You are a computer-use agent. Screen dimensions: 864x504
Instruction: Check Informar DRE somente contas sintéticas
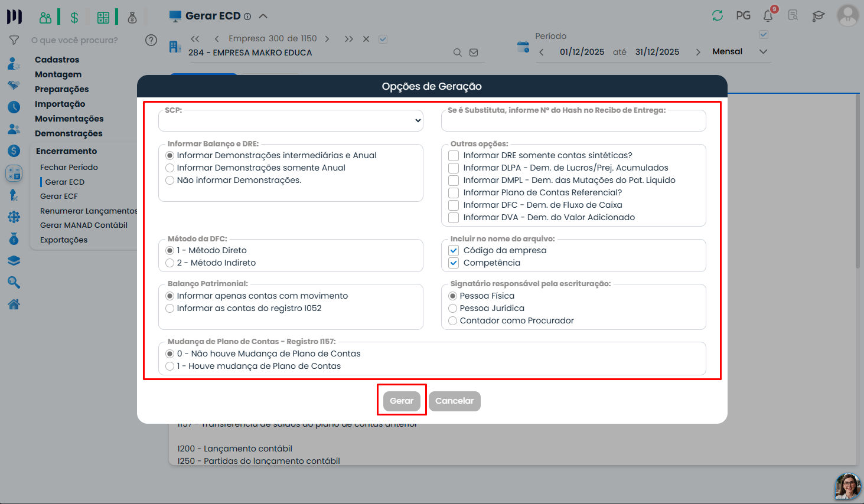tap(454, 156)
